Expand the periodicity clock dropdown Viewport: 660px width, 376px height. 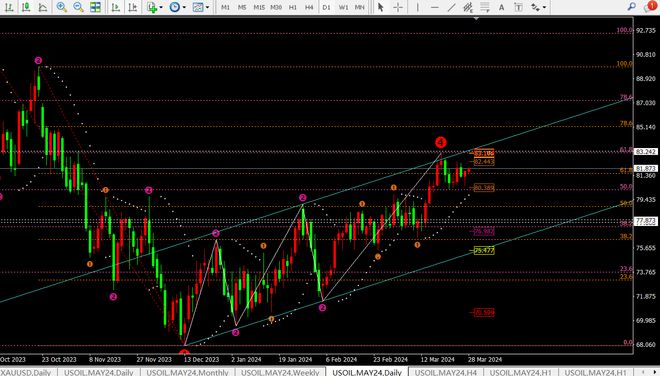[x=178, y=7]
